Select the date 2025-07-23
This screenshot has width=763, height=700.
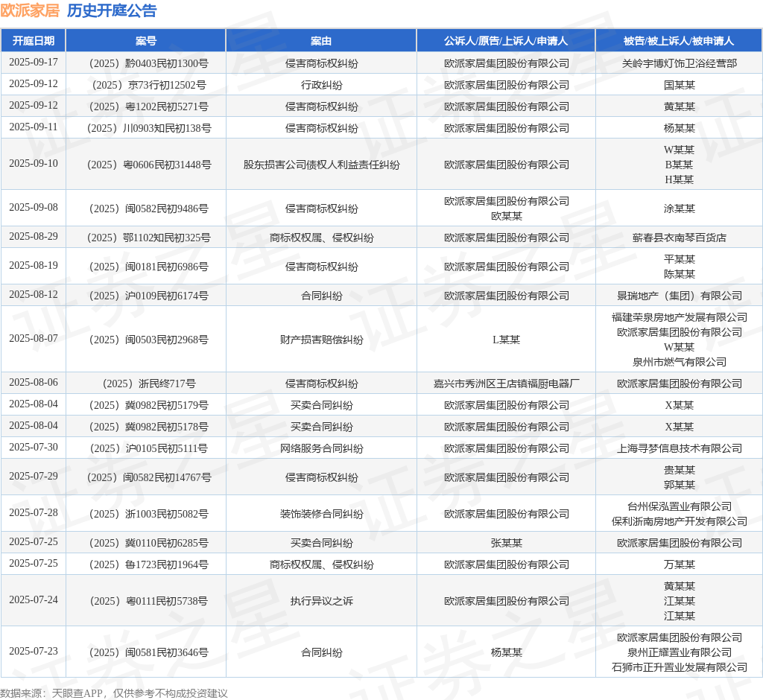coord(34,651)
